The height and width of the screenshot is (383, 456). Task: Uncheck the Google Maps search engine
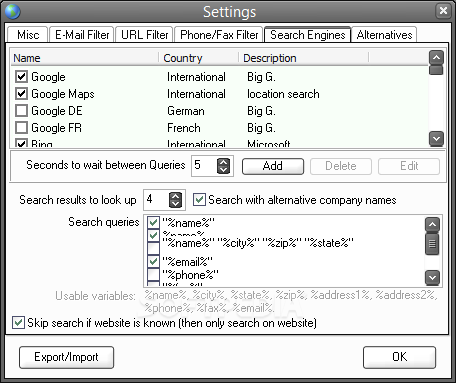tap(21, 94)
